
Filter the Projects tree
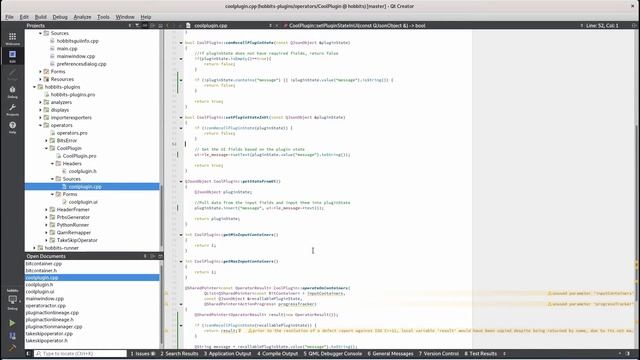coord(137,25)
